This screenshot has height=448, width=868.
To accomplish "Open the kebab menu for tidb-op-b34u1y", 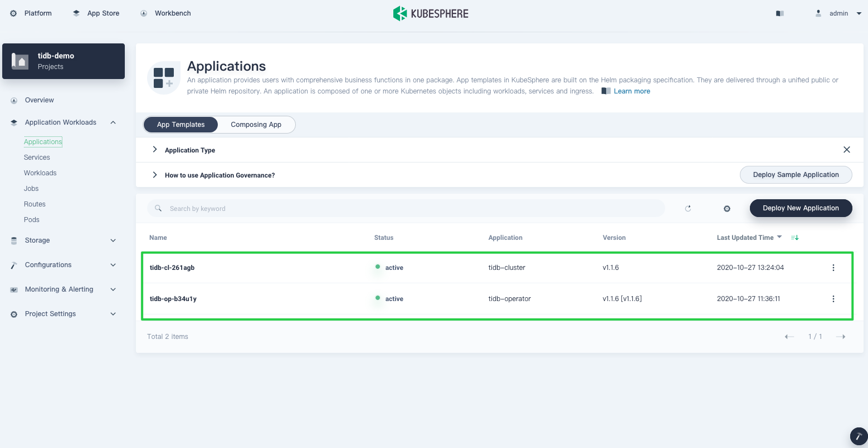I will pos(833,299).
